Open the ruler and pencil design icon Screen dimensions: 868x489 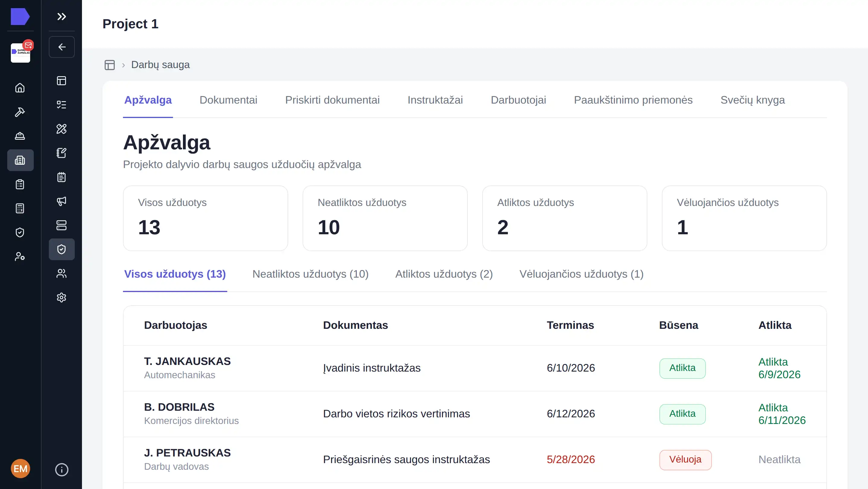62,129
